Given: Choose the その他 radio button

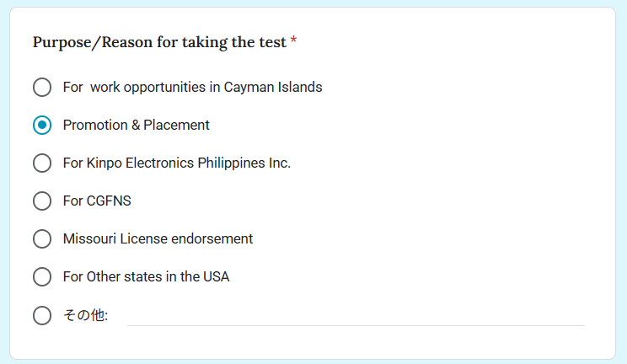Looking at the screenshot, I should tap(42, 316).
